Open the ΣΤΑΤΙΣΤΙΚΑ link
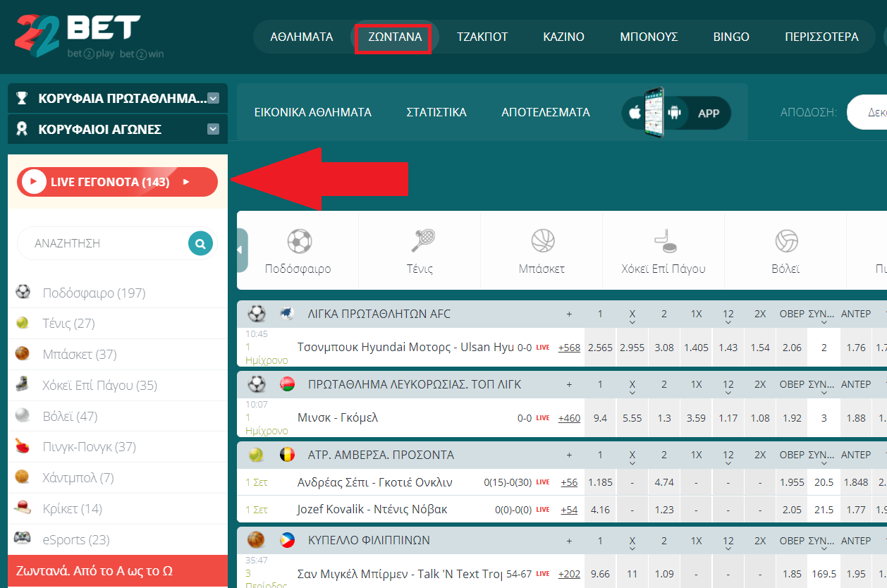The height and width of the screenshot is (588, 887). coord(436,112)
